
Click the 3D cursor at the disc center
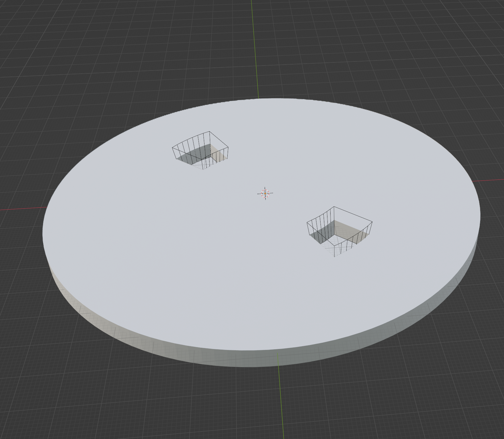coord(265,193)
